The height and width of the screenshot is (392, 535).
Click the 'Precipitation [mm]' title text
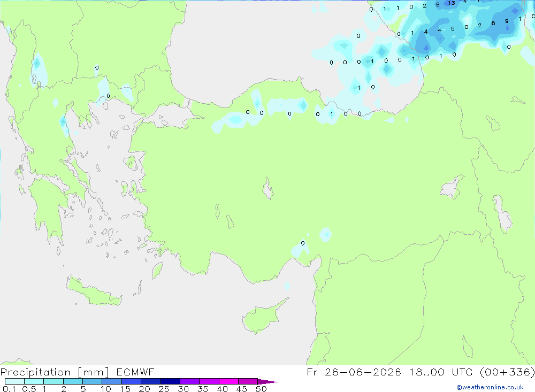pos(55,372)
